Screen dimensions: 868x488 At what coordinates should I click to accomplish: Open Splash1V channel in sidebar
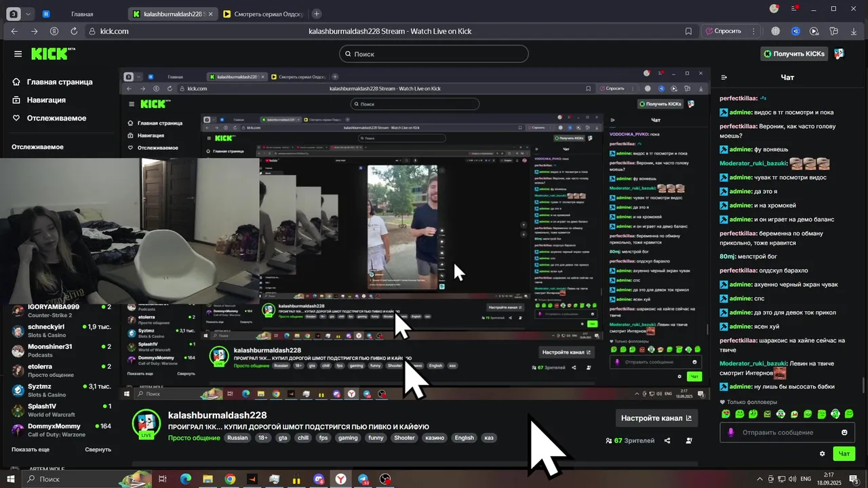[61, 409]
